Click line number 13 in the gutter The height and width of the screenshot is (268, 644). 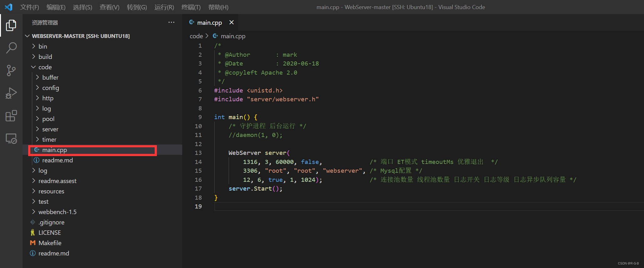[198, 153]
